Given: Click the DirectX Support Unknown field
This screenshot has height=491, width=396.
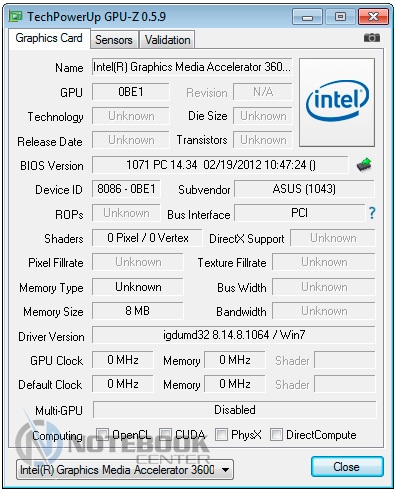Looking at the screenshot, I should pos(333,238).
